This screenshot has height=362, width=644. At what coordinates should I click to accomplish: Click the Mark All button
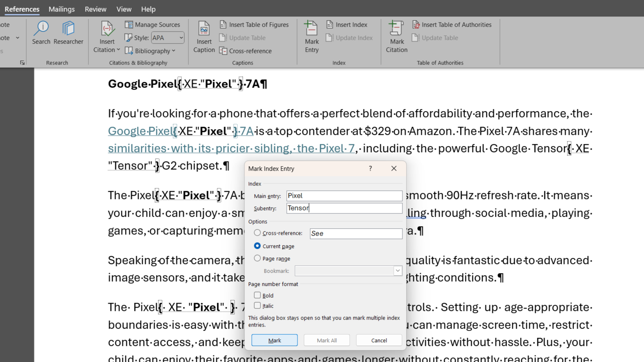tap(327, 340)
